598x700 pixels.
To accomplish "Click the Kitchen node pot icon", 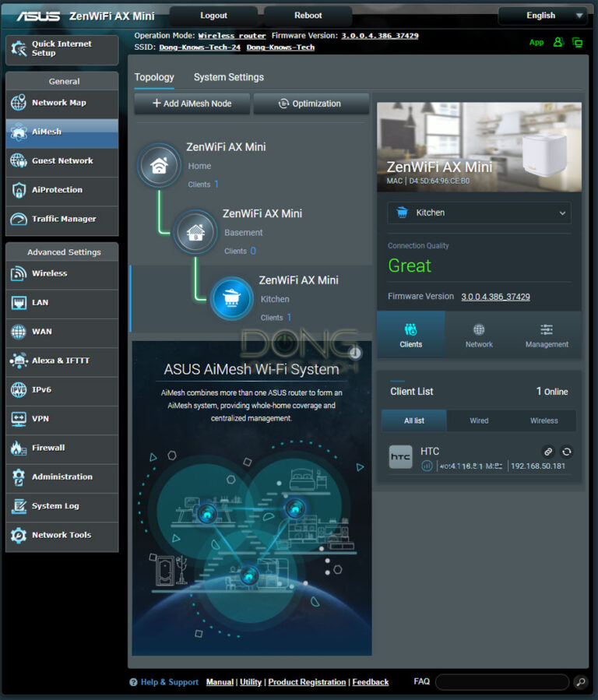I will point(231,298).
